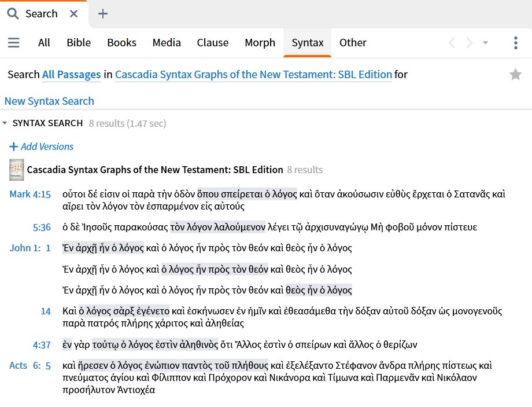
Task: Click highlighted hit θεὸς ἦν ὁ λόγος
Action: [319, 290]
